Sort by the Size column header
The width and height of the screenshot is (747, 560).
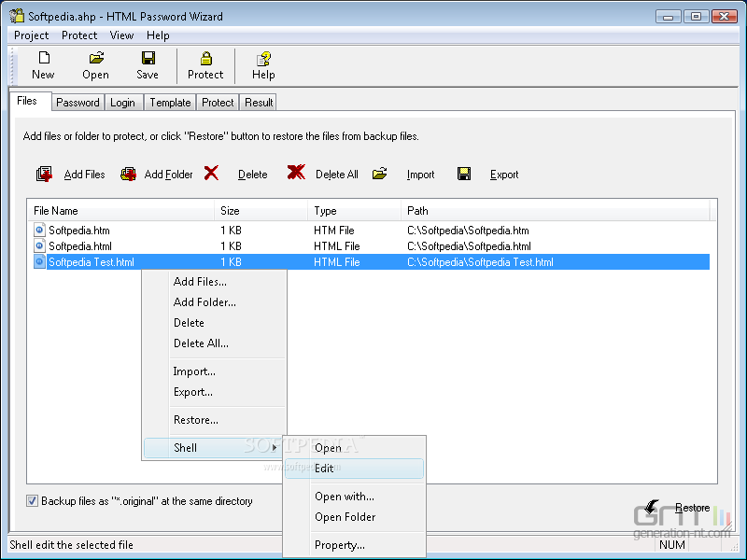[x=261, y=211]
